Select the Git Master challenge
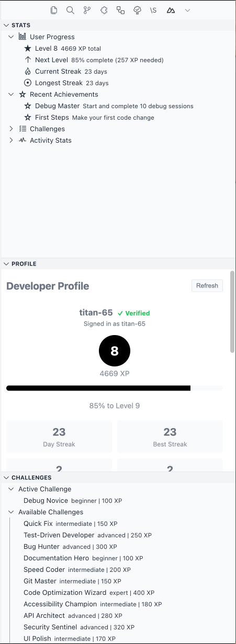 [118, 581]
